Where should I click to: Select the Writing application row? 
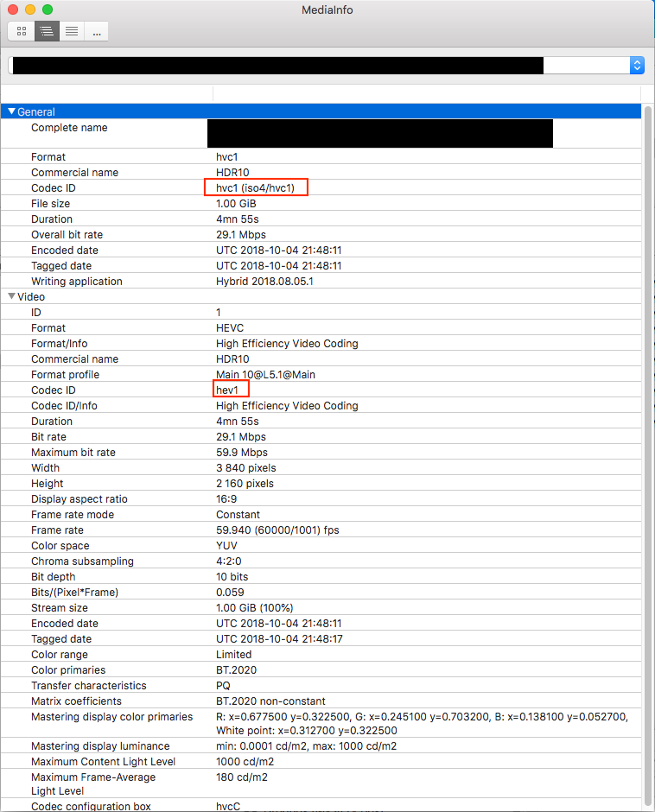[x=76, y=281]
